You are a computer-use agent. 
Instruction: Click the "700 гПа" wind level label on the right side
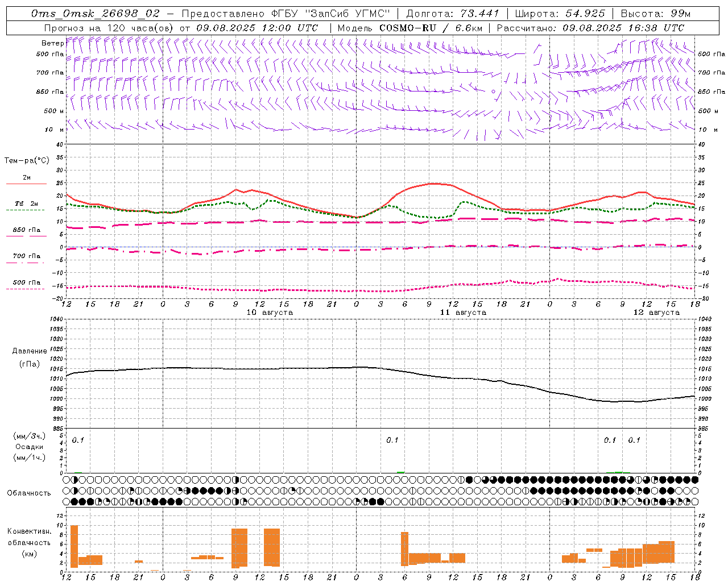(x=712, y=73)
